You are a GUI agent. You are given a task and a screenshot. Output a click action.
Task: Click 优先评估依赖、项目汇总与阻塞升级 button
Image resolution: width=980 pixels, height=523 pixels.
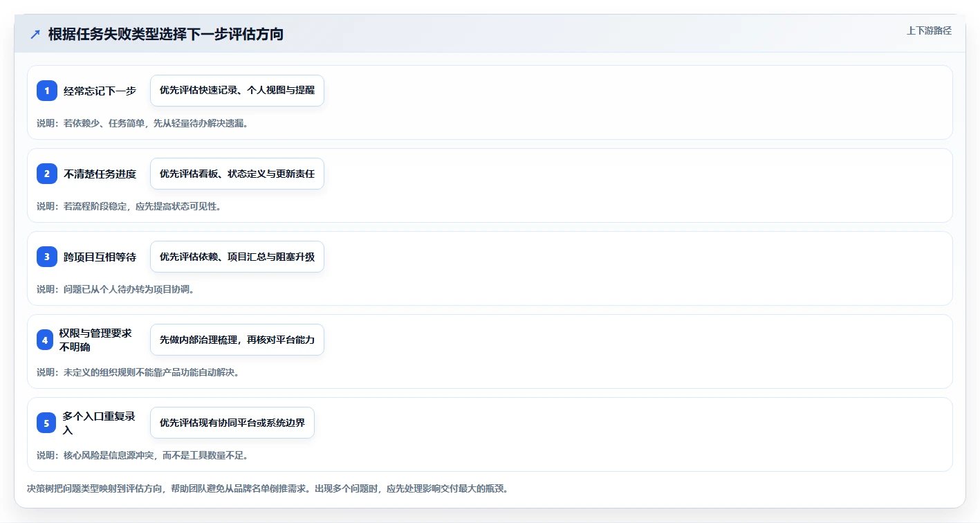[237, 257]
